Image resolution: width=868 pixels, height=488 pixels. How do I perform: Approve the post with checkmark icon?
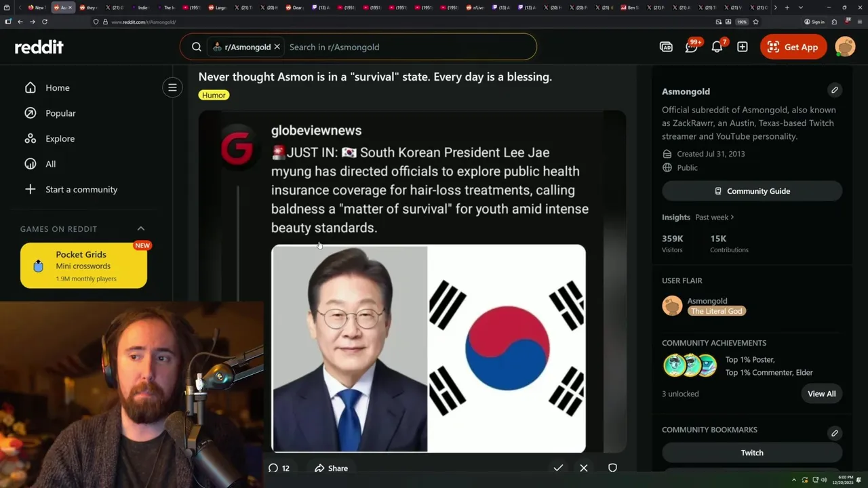coord(558,468)
